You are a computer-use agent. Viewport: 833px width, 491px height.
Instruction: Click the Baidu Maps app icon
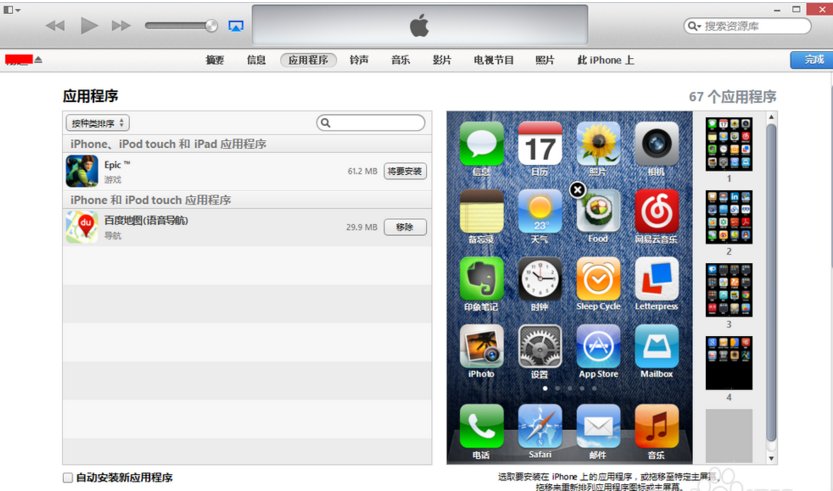82,227
